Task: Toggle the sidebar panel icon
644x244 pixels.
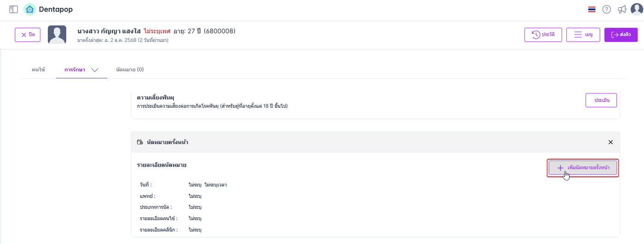Action: (13, 9)
